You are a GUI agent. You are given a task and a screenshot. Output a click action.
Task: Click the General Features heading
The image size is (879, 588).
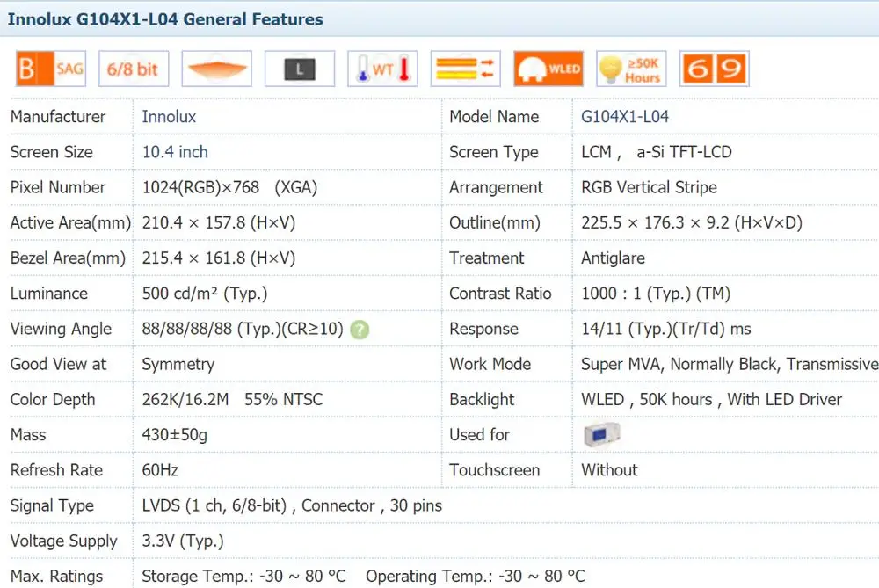tap(165, 19)
